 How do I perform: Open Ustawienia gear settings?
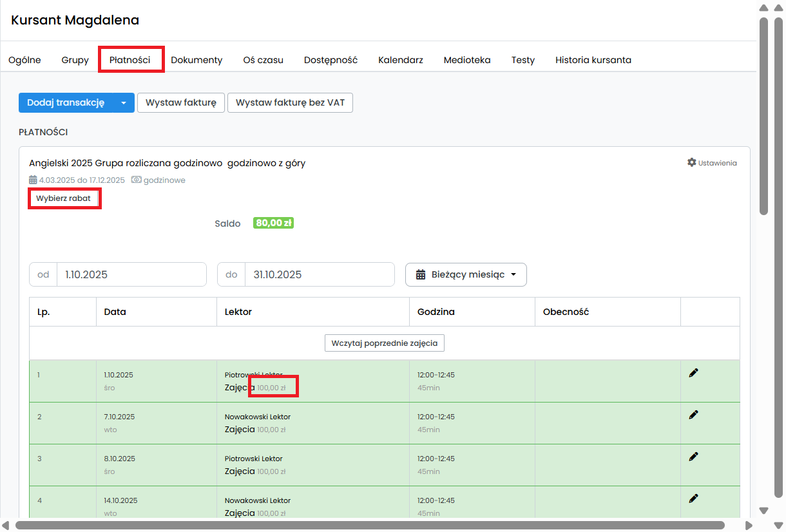[712, 163]
